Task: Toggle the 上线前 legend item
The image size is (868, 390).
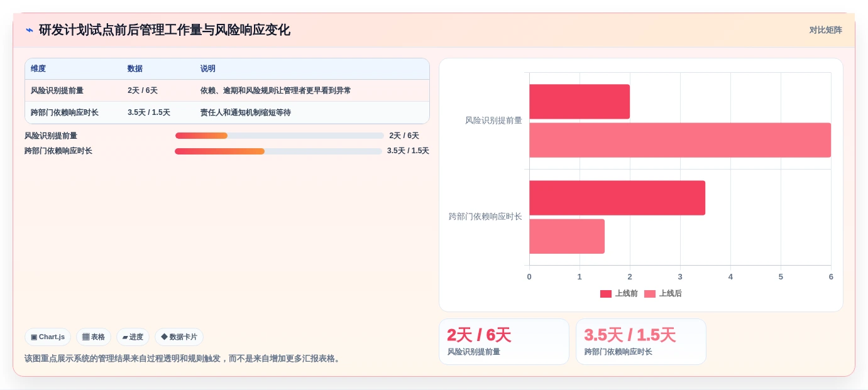Action: 619,293
